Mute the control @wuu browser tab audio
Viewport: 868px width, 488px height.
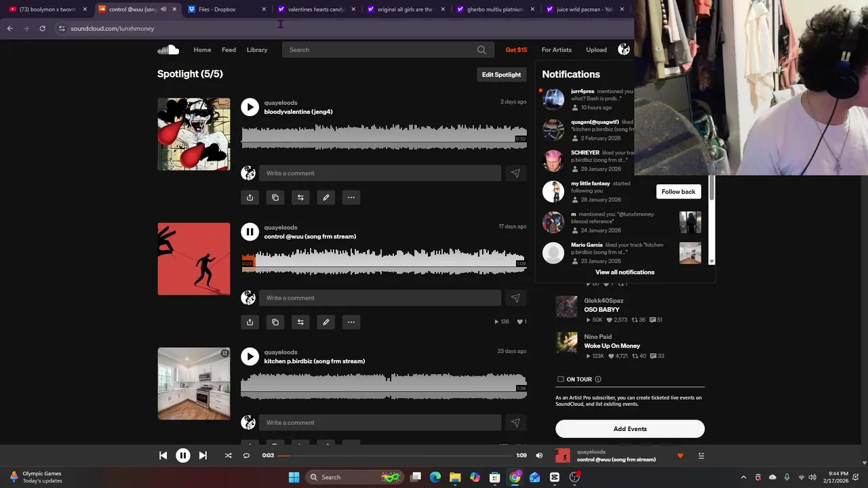pyautogui.click(x=163, y=9)
